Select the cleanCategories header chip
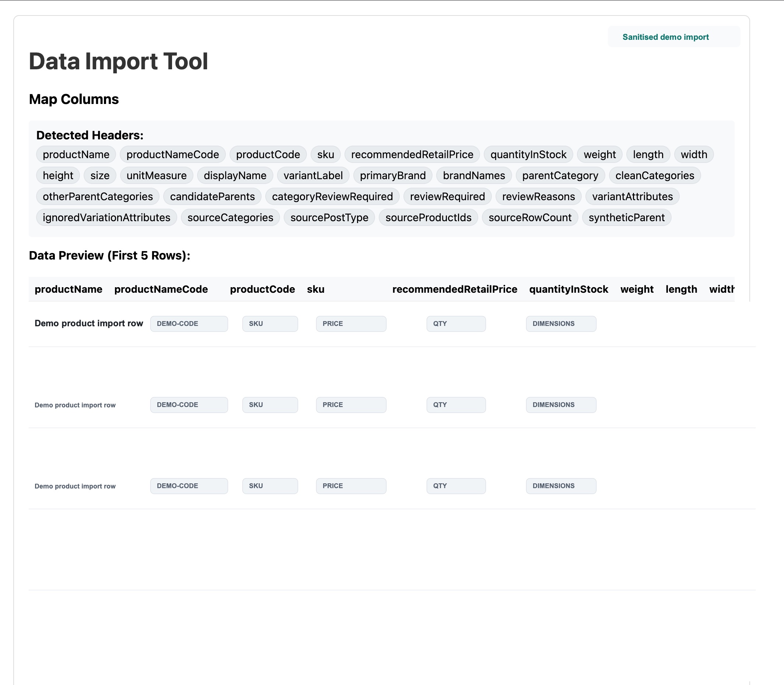Screen dimensions: 784x685 654,175
